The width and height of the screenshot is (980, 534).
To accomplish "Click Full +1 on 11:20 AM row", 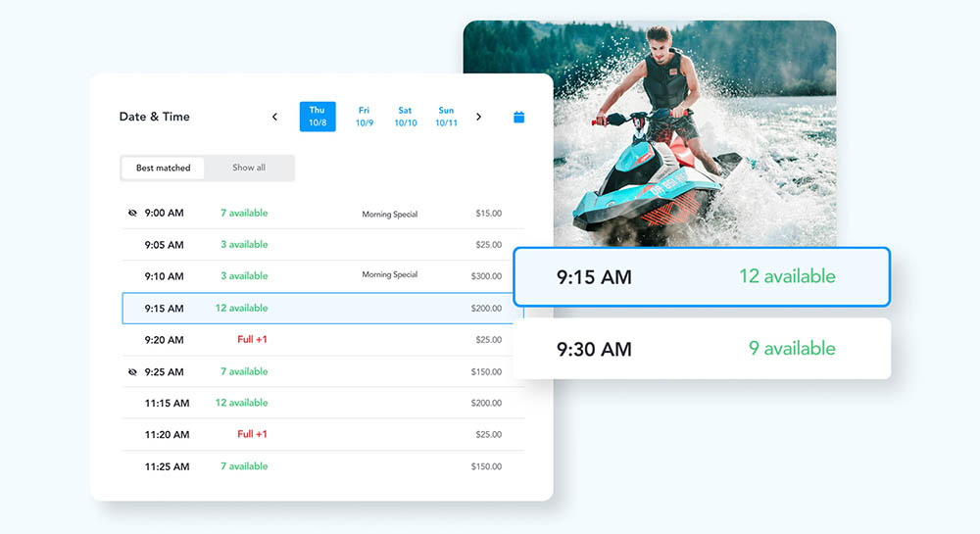I will tap(252, 434).
